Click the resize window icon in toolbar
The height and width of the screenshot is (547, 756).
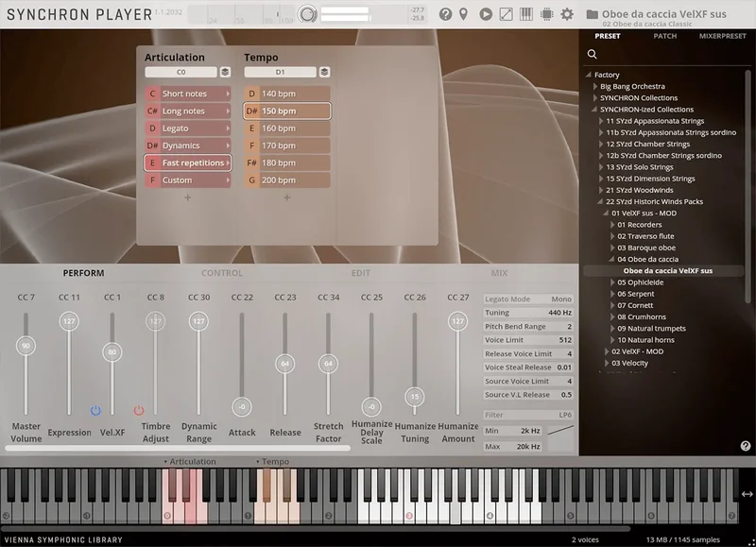coord(506,14)
